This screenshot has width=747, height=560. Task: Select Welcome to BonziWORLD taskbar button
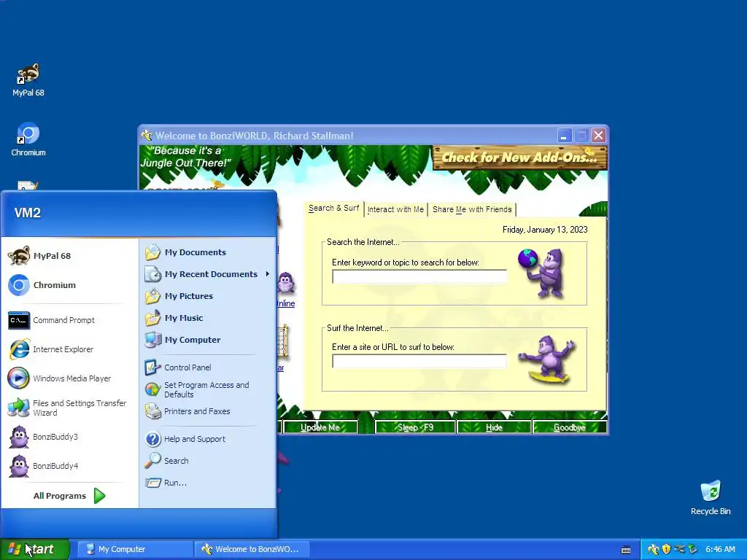pos(252,549)
